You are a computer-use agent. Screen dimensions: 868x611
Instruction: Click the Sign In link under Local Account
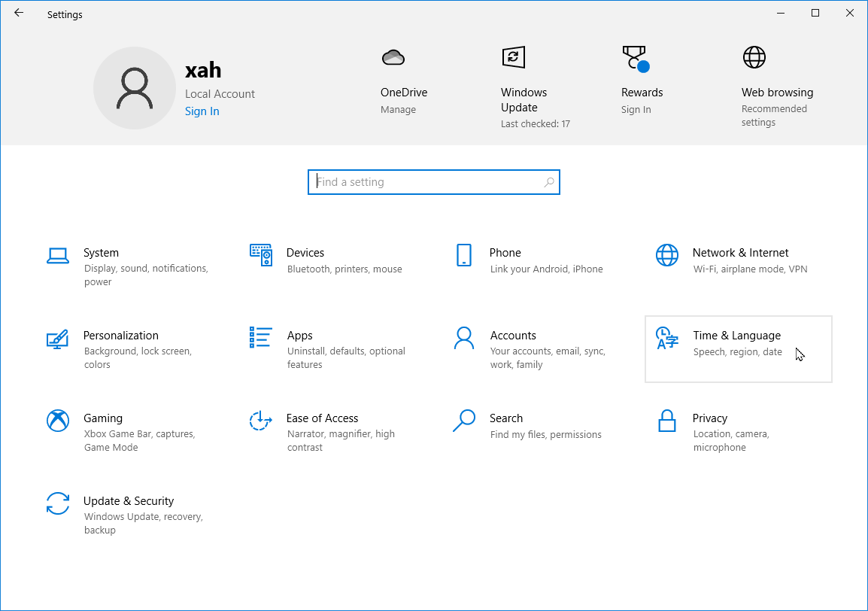pos(202,111)
